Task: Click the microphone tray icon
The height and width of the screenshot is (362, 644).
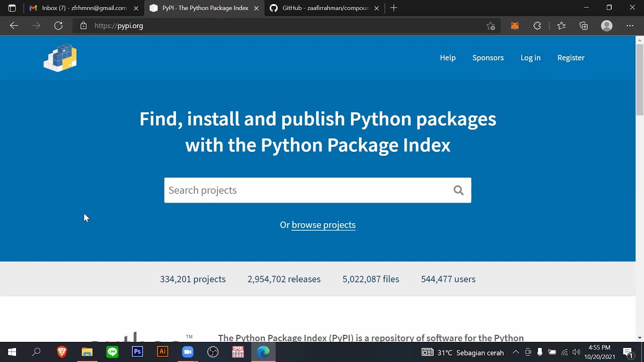Action: pos(540,352)
